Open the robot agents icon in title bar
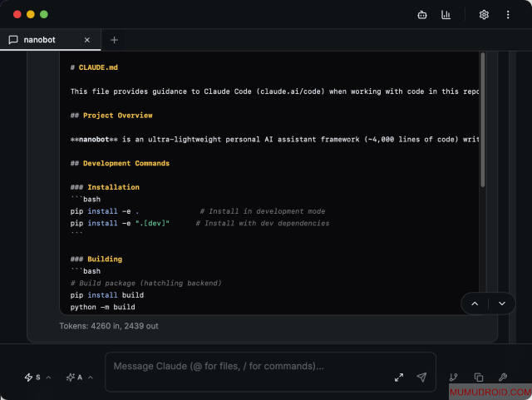This screenshot has width=532, height=400. point(422,14)
